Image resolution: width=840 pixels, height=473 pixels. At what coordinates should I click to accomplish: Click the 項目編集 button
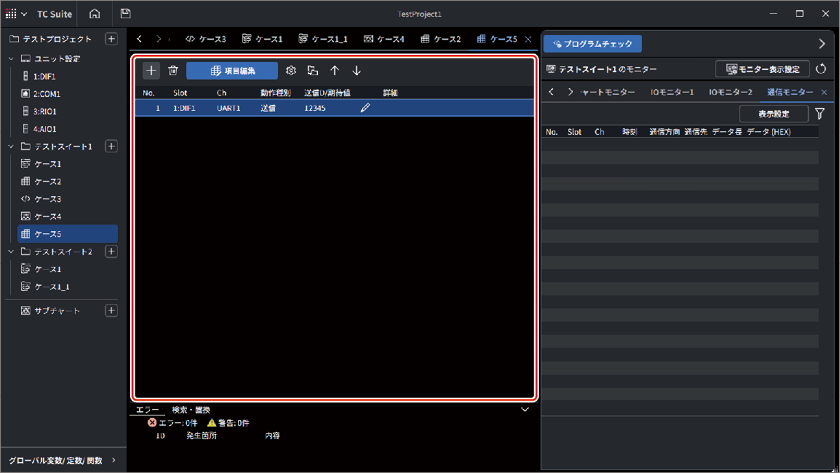pos(232,70)
